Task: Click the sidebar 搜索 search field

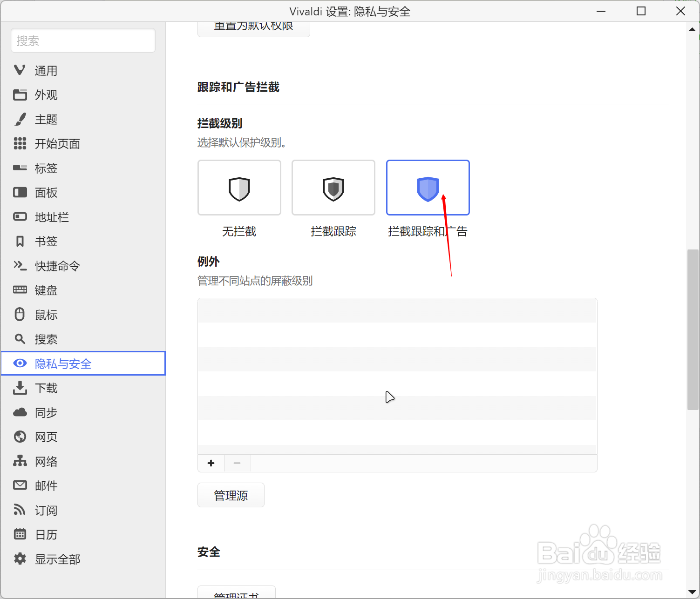Action: pyautogui.click(x=83, y=40)
